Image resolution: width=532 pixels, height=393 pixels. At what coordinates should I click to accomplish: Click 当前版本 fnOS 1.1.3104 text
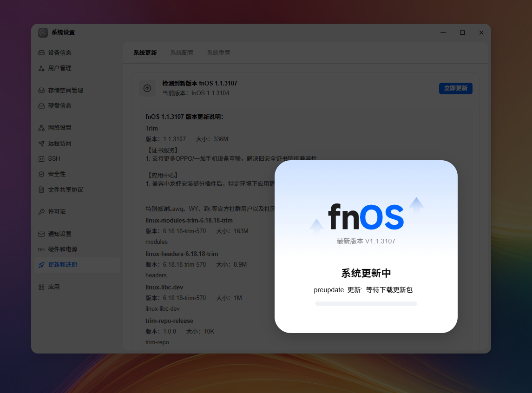click(196, 93)
